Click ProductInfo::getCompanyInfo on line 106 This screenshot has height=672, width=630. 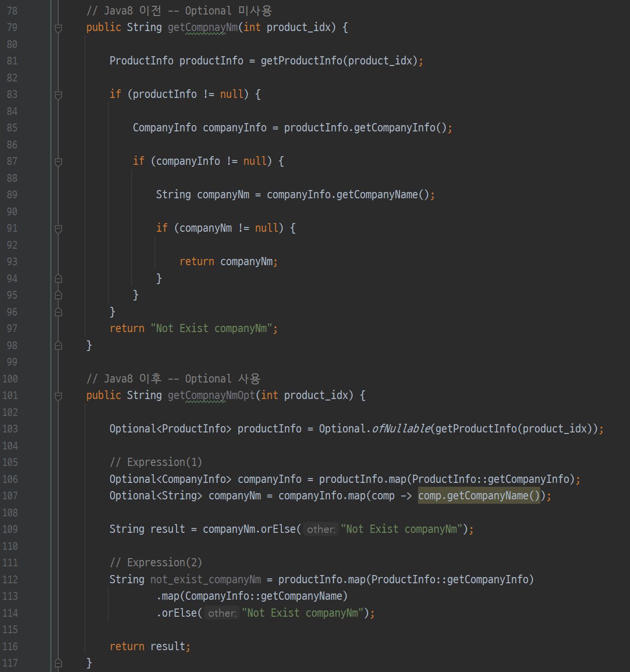coord(490,479)
